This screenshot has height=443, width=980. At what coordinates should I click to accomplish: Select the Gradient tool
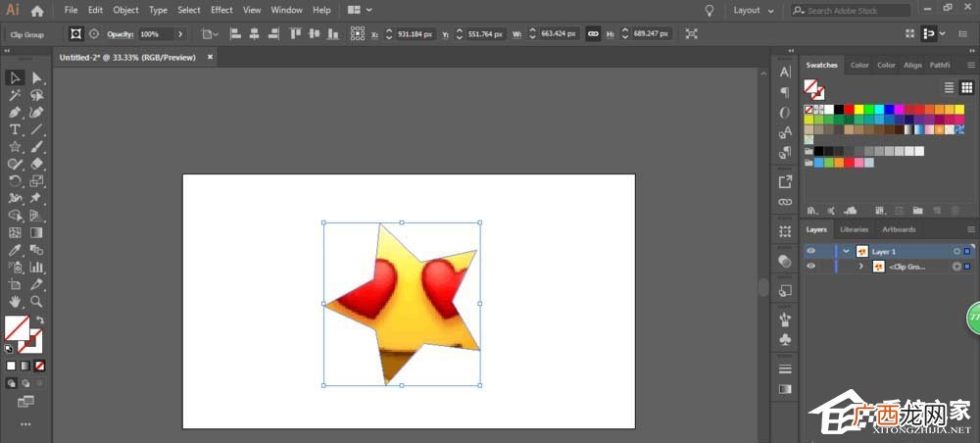pos(37,232)
